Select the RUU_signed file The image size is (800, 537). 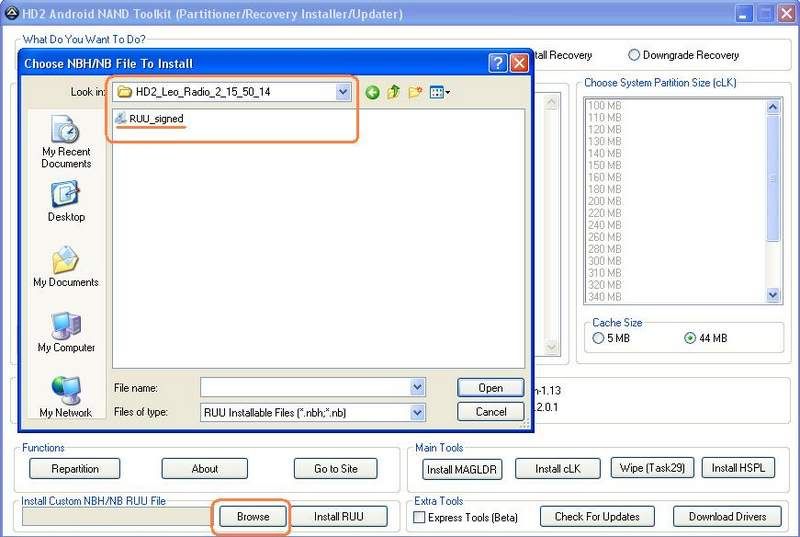[155, 118]
